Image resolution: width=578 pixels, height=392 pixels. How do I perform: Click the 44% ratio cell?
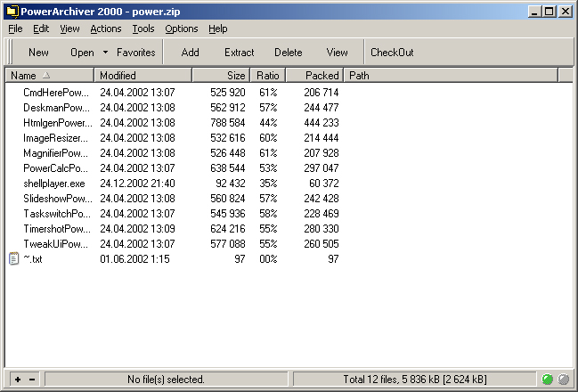pyautogui.click(x=268, y=122)
